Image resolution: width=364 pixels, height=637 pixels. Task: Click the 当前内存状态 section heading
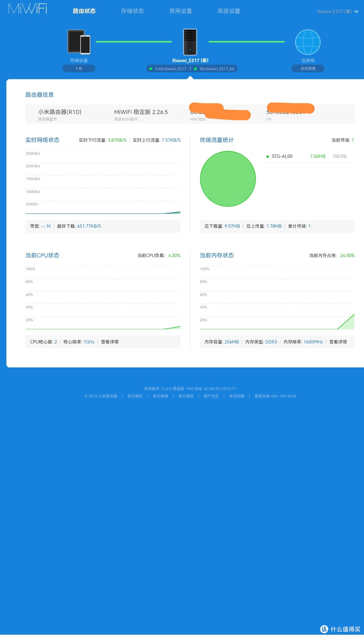(217, 255)
